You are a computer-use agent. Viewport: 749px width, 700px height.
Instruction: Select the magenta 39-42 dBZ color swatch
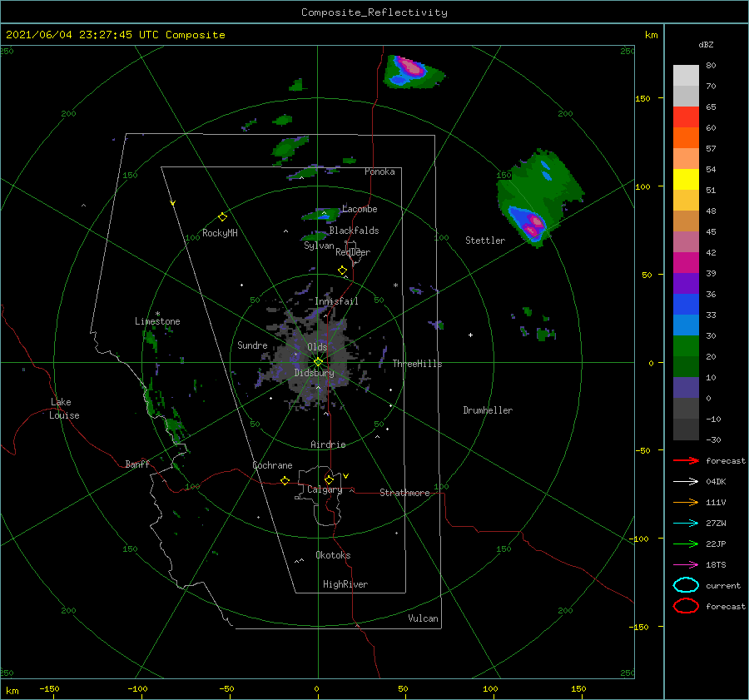click(x=686, y=263)
